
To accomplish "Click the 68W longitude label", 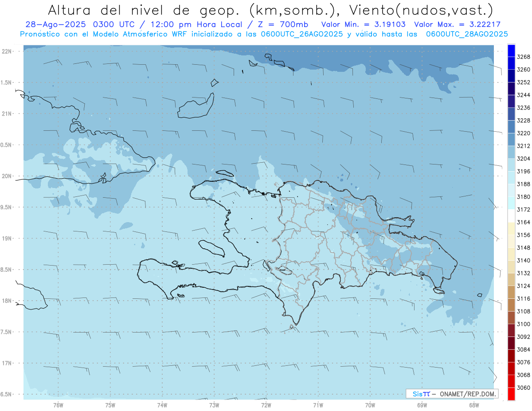I will tap(474, 405).
